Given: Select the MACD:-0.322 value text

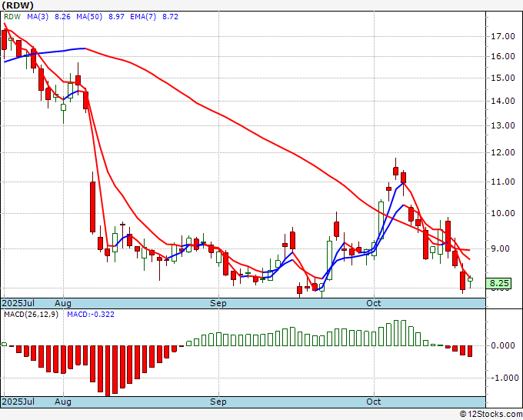Looking at the screenshot, I should pyautogui.click(x=91, y=315).
